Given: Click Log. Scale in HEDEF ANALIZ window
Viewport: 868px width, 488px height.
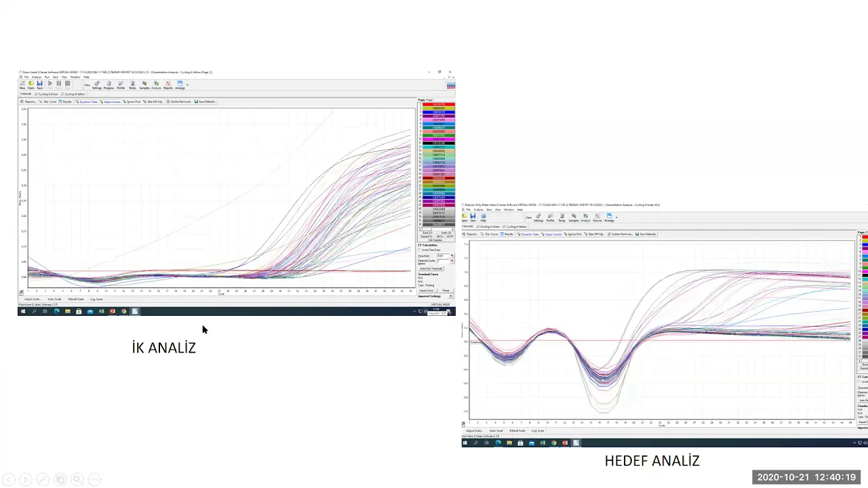Looking at the screenshot, I should 538,430.
